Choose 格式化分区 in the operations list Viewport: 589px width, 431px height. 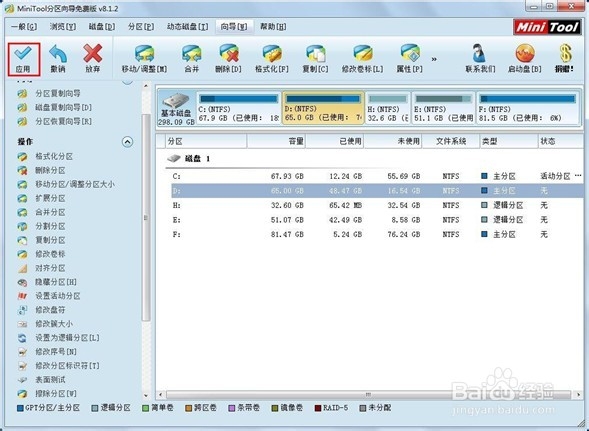pyautogui.click(x=54, y=156)
